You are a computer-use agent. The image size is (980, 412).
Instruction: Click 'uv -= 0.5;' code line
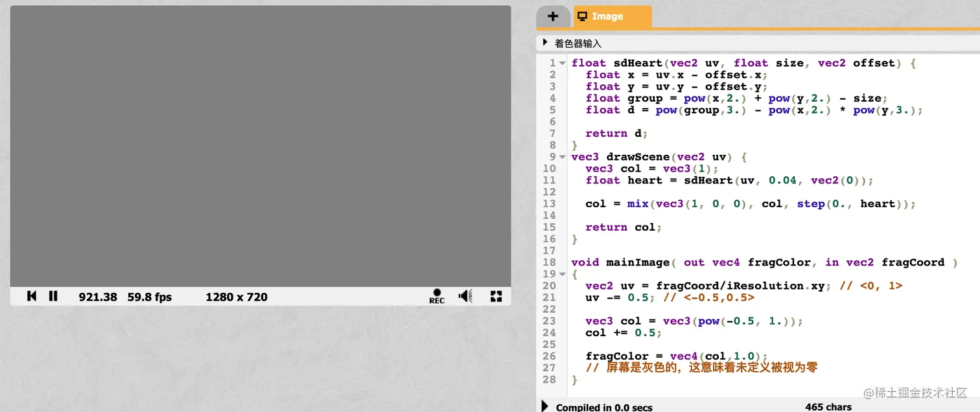(620, 297)
